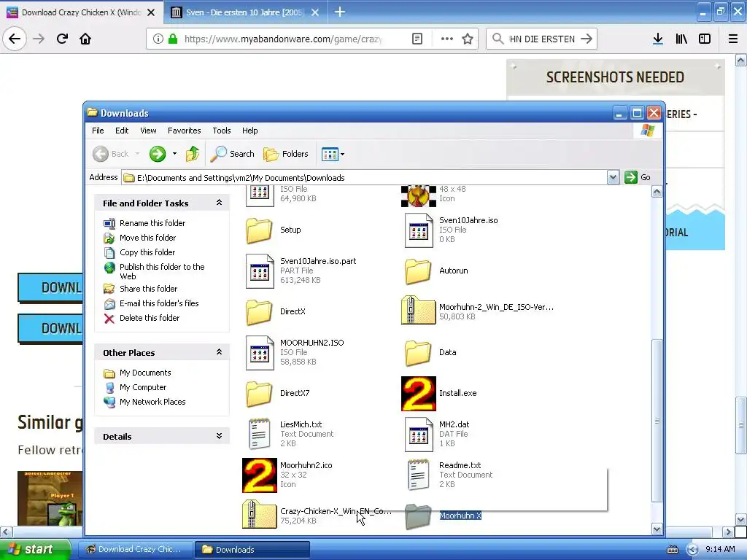Open the Edit menu

(x=122, y=131)
